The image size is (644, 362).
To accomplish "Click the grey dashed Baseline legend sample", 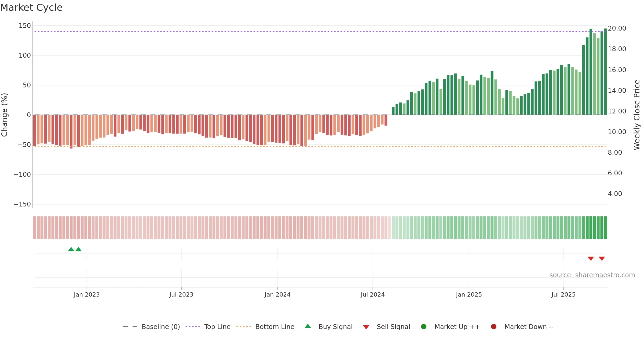I will [130, 327].
